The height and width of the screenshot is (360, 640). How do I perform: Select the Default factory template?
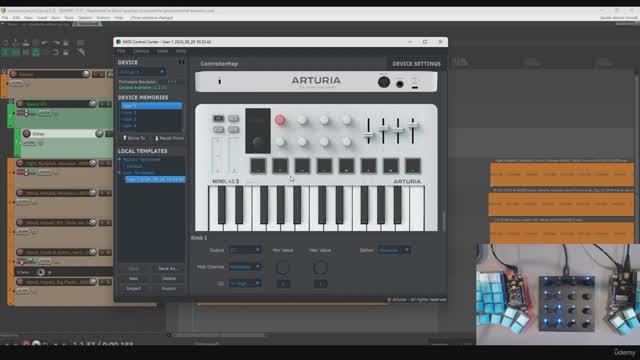[135, 166]
